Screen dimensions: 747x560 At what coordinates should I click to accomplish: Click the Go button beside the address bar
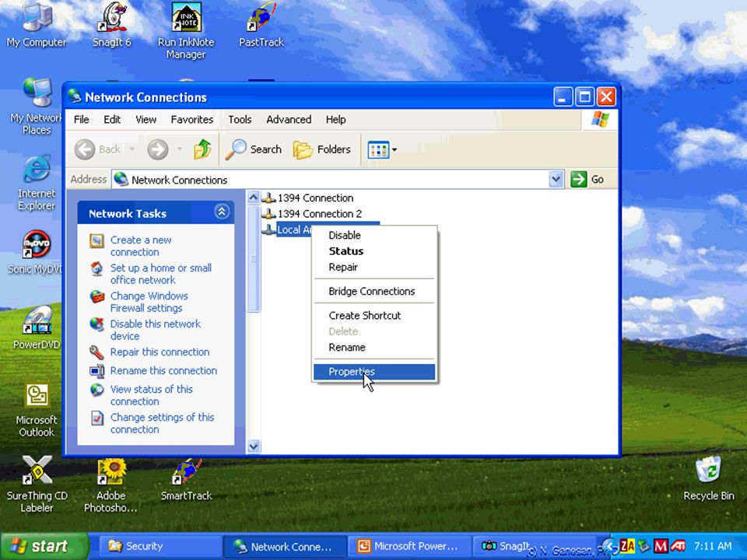click(x=588, y=180)
